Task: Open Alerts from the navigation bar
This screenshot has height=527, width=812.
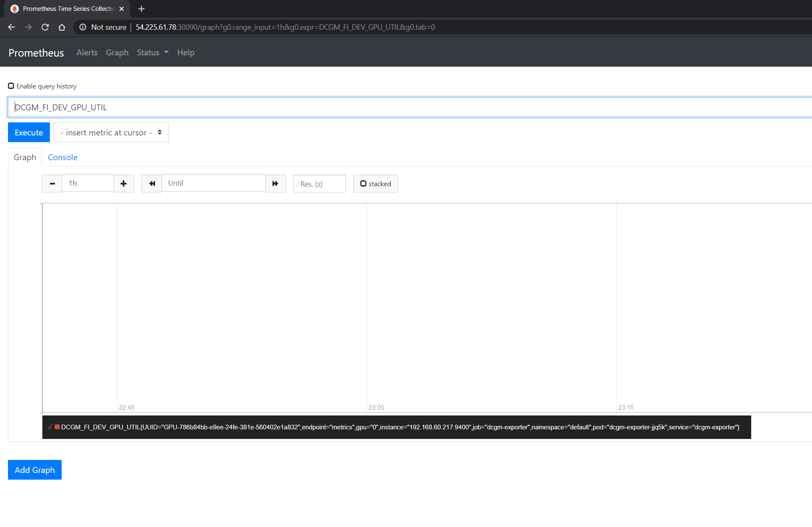Action: [87, 52]
